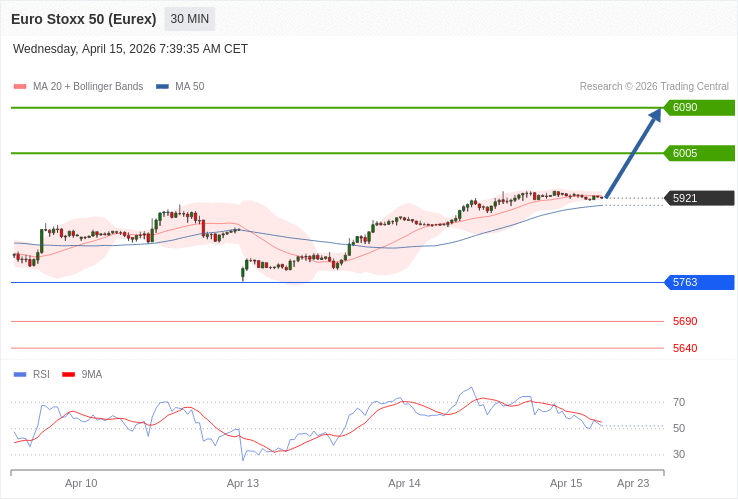
Task: Click the RSI legend swatch
Action: pos(20,375)
